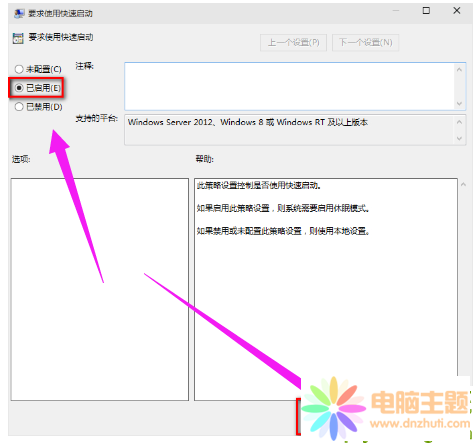Click the help pane scroll up arrow
475x446 pixels.
tap(463, 184)
